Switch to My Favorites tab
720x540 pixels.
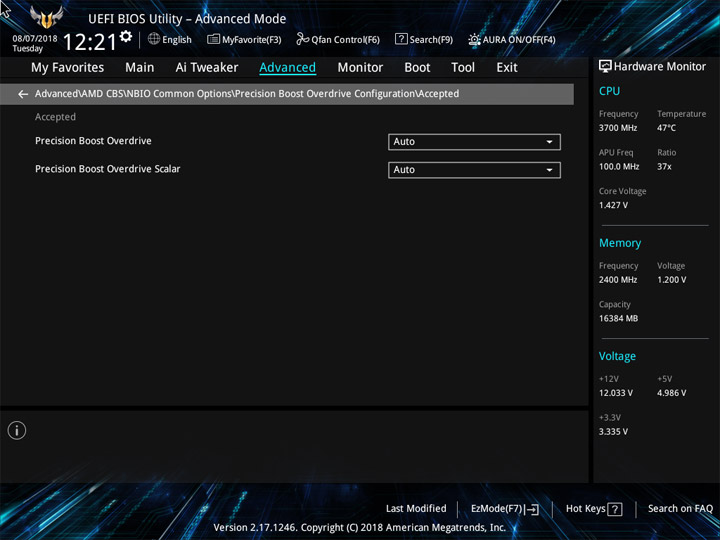pos(68,68)
